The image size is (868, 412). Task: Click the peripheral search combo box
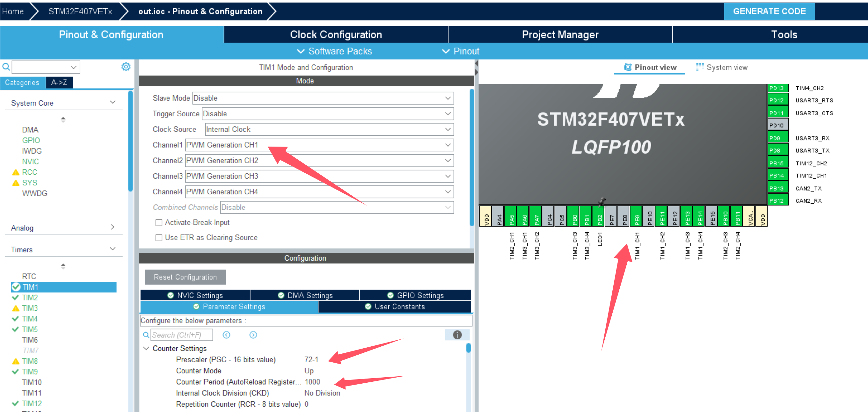point(46,67)
